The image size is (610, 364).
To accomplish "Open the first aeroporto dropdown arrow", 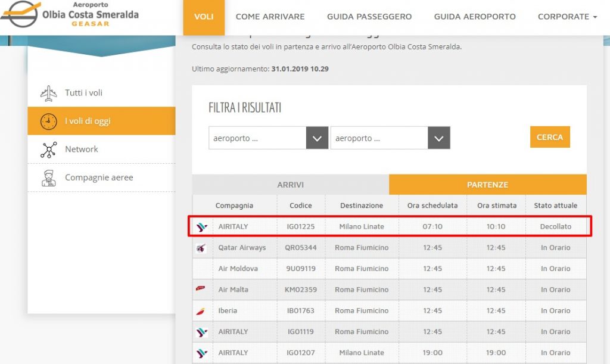I will (317, 138).
